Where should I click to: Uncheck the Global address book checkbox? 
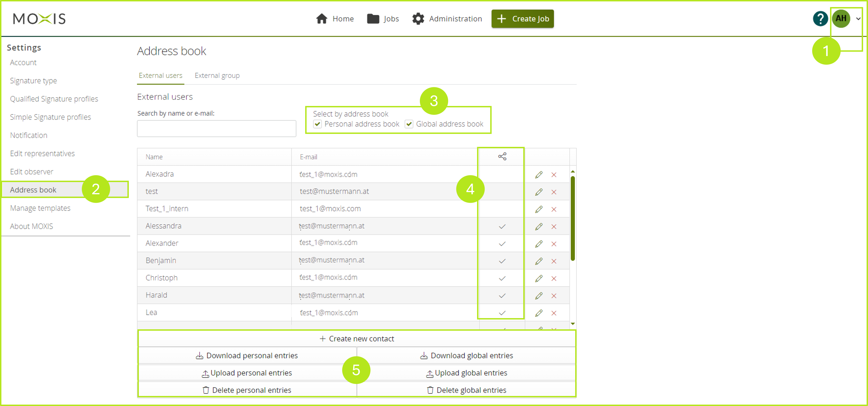pyautogui.click(x=409, y=124)
